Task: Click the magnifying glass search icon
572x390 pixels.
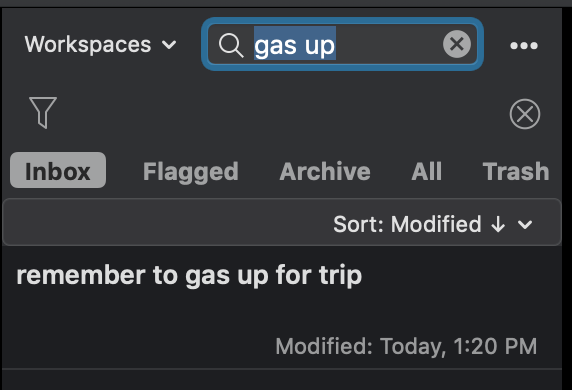Action: coord(231,45)
